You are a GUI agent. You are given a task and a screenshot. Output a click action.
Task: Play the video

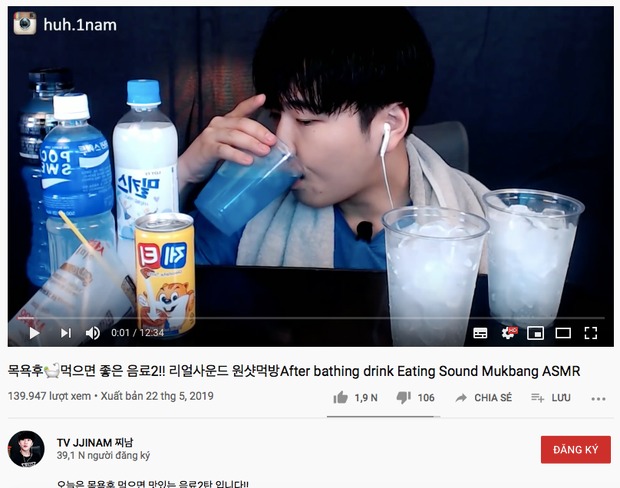pyautogui.click(x=34, y=333)
